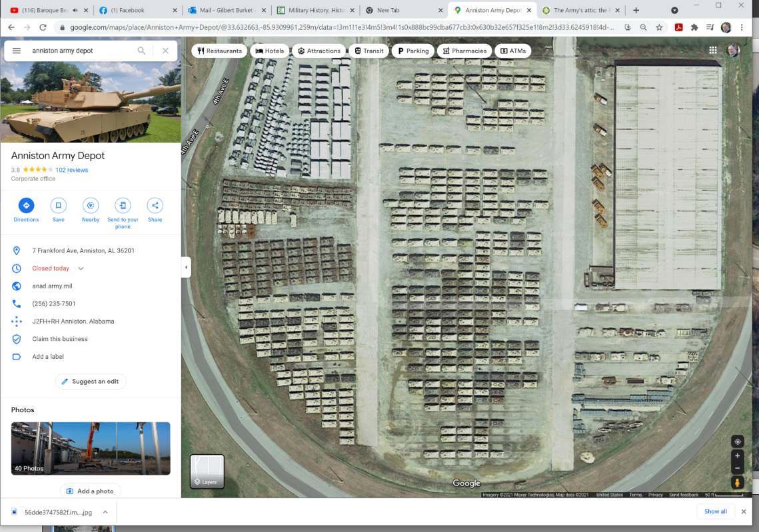This screenshot has width=759, height=532.
Task: Go back in the browser
Action: (11, 27)
